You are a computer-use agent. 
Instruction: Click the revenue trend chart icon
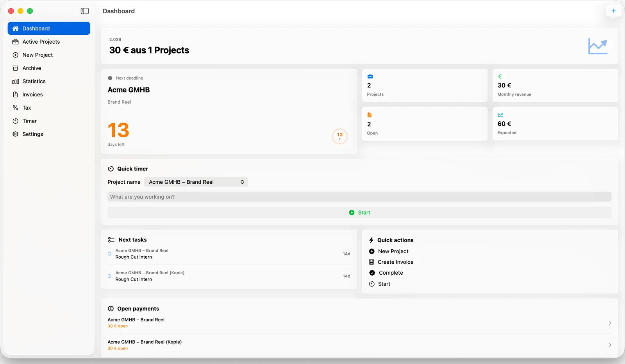pos(598,46)
